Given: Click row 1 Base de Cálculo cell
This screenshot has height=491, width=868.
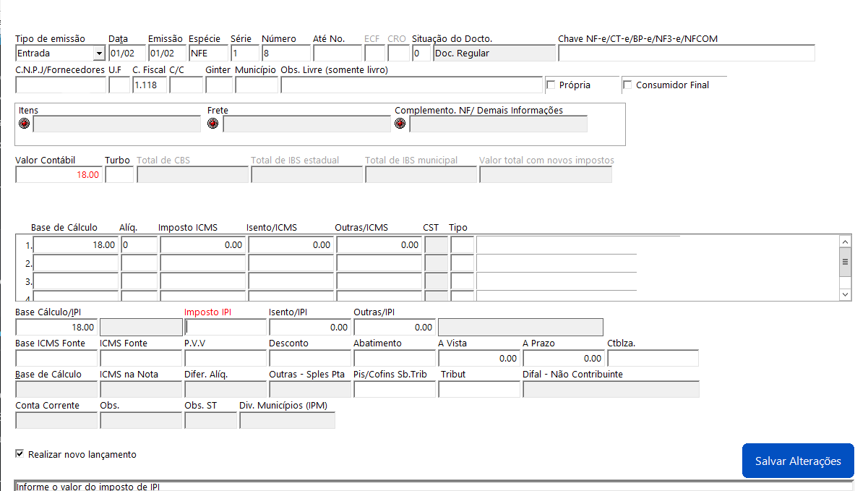Looking at the screenshot, I should pyautogui.click(x=76, y=244).
